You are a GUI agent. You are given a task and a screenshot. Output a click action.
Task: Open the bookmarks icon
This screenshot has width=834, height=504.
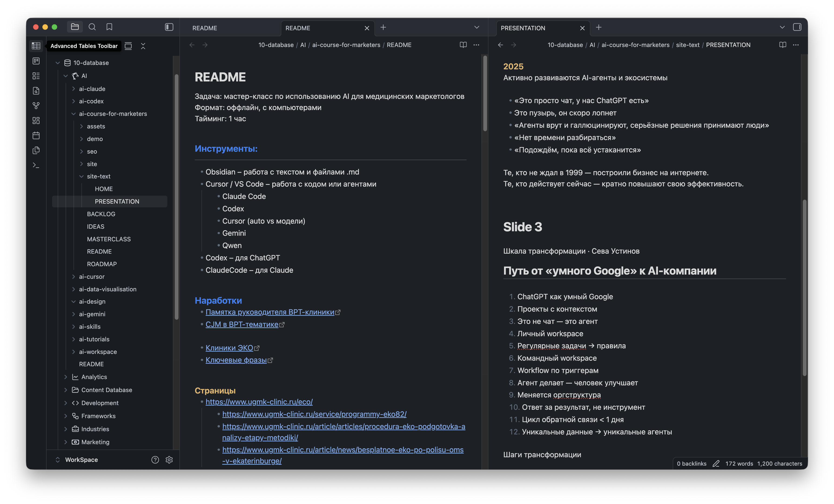tap(109, 27)
